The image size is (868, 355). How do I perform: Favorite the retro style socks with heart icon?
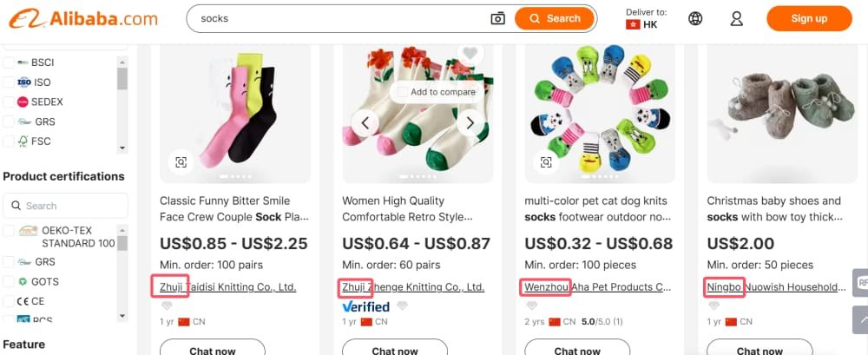(470, 54)
